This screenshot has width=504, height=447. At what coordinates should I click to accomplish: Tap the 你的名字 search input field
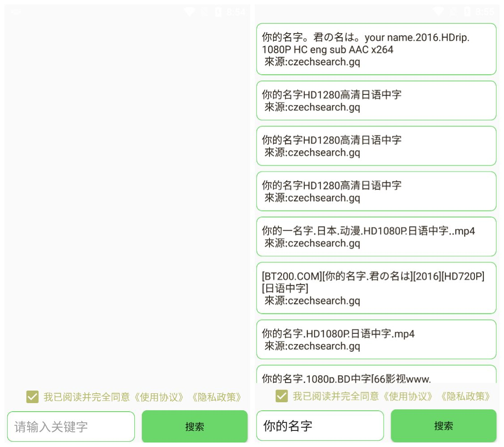click(320, 426)
